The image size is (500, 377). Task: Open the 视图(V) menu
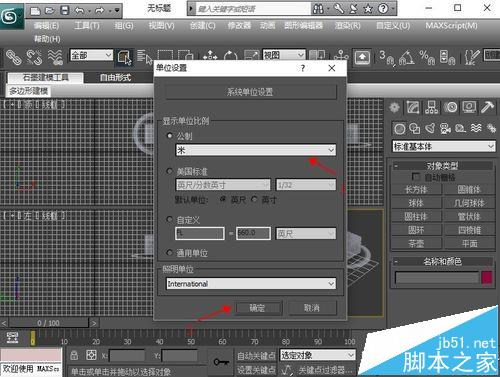pos(162,26)
